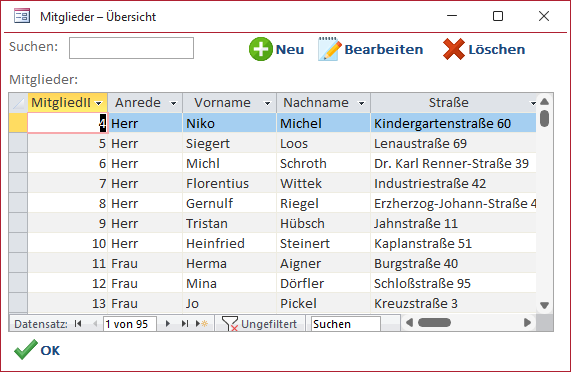The image size is (571, 372).
Task: Select the row selector for Niko Michel
Action: (x=18, y=123)
